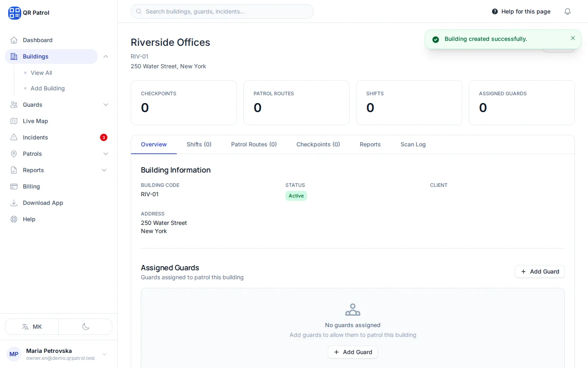Select the Overview tab
The image size is (588, 368).
point(154,144)
